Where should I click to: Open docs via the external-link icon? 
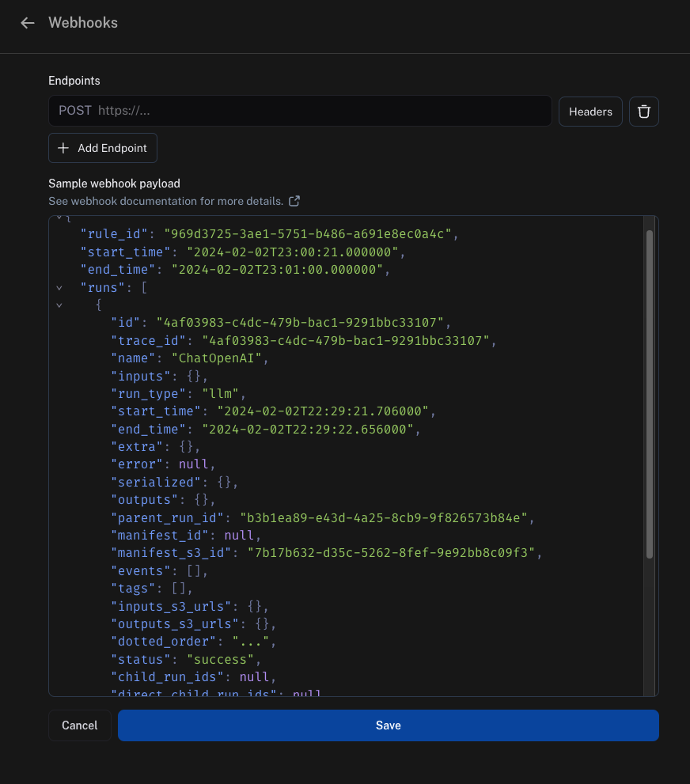pyautogui.click(x=294, y=201)
